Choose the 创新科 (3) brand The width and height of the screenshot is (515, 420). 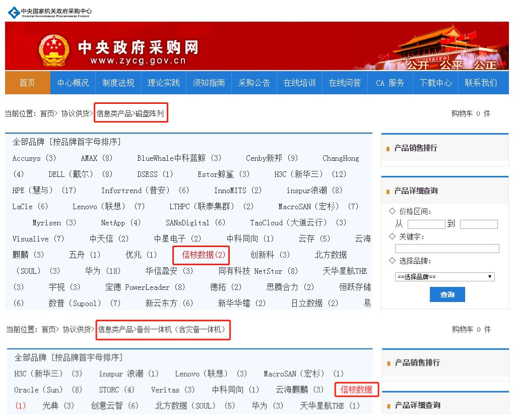pos(270,255)
